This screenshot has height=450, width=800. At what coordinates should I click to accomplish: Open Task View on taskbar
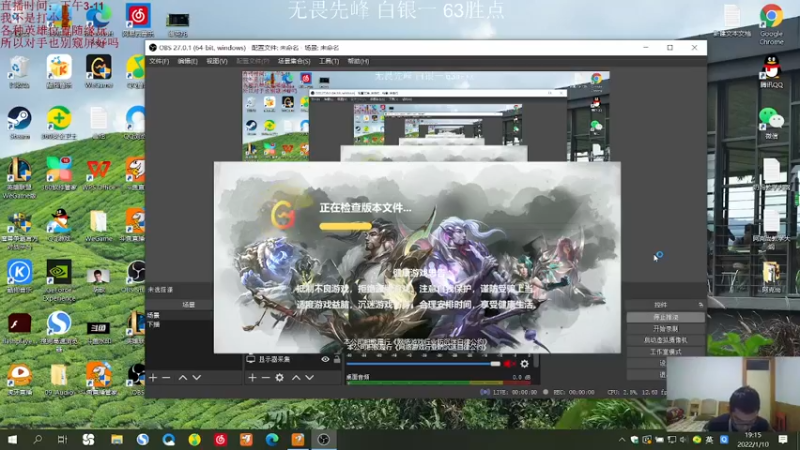pos(62,439)
